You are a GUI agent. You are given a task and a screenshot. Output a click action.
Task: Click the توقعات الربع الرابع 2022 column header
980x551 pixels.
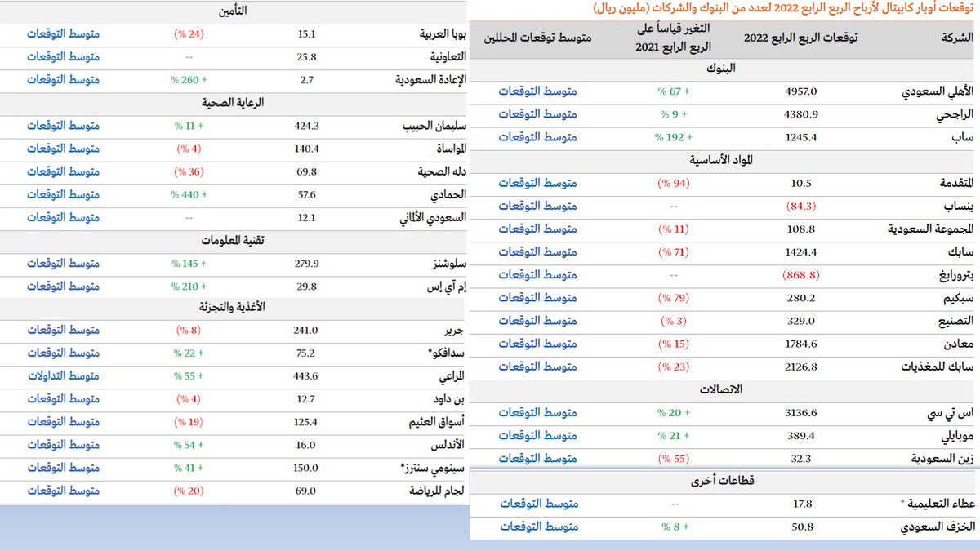tap(800, 38)
